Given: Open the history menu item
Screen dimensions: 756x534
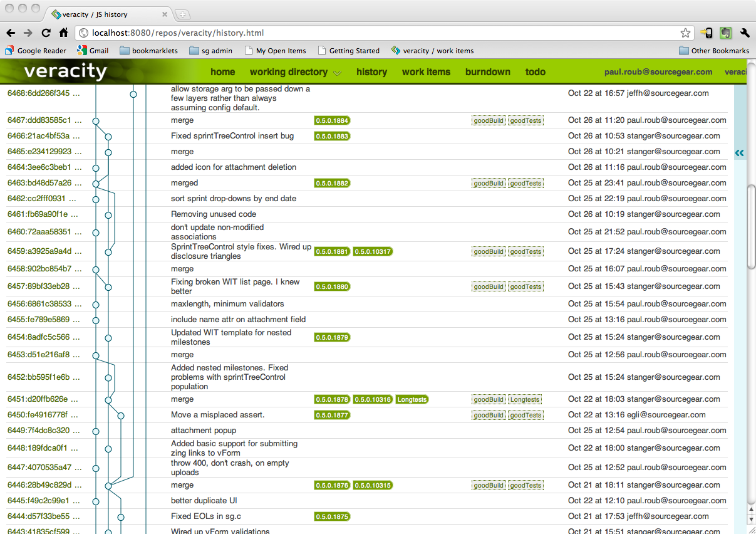Looking at the screenshot, I should [x=372, y=72].
